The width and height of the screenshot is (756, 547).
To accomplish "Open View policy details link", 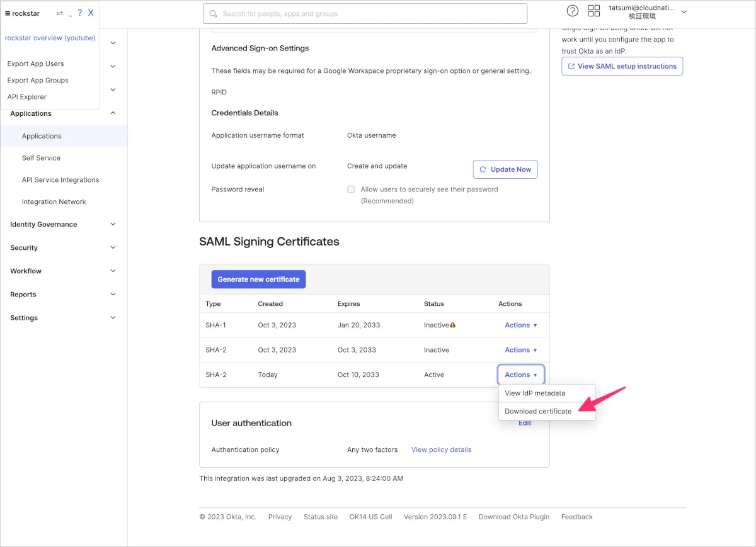I will [x=441, y=450].
